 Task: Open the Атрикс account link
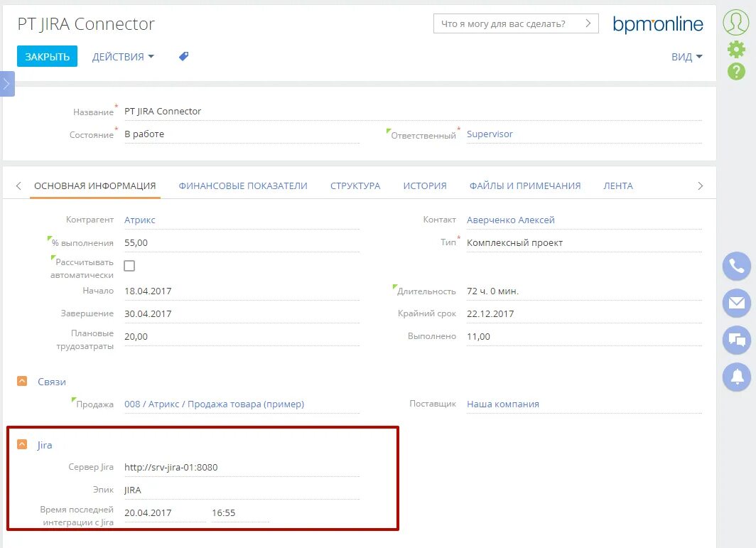(x=140, y=220)
